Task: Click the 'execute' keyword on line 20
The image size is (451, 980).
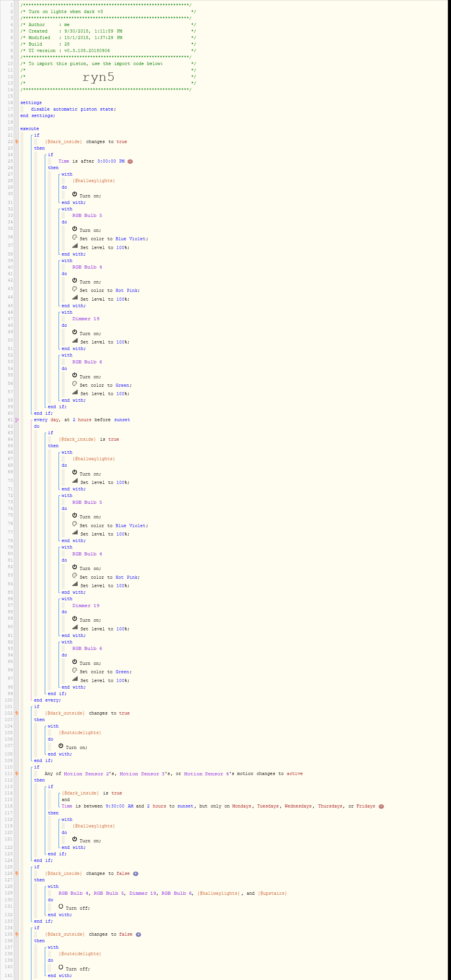Action: click(x=29, y=129)
